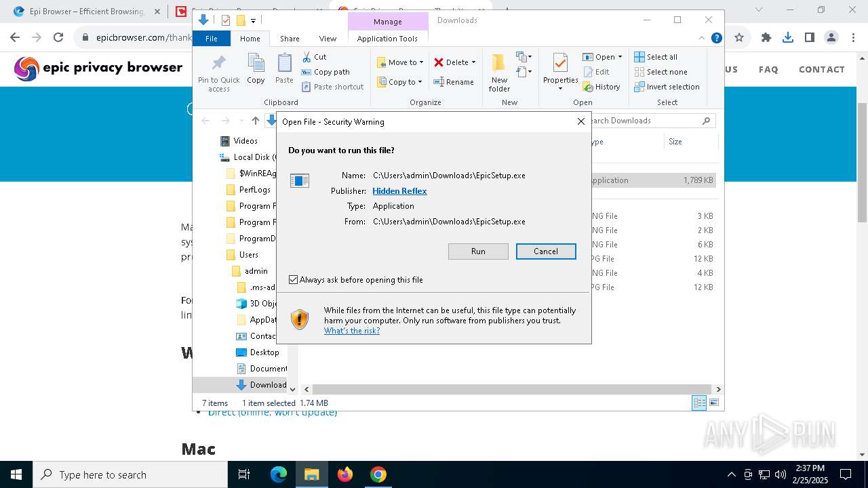This screenshot has width=868, height=488.
Task: Switch to details view icon in status bar
Action: (699, 403)
